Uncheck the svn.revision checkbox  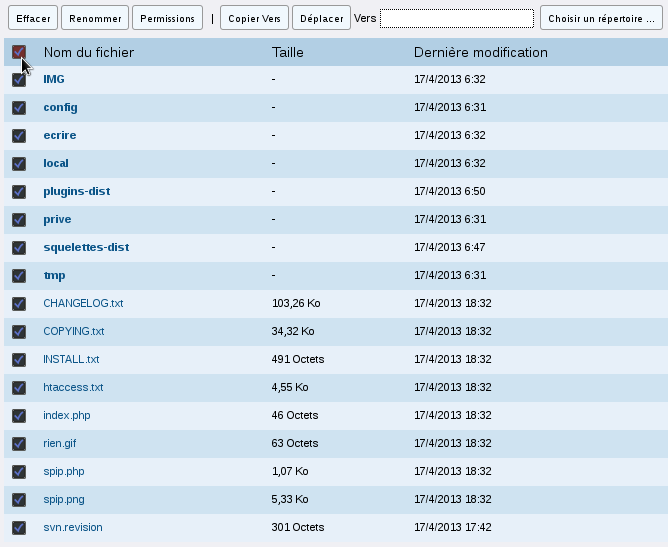tap(19, 528)
